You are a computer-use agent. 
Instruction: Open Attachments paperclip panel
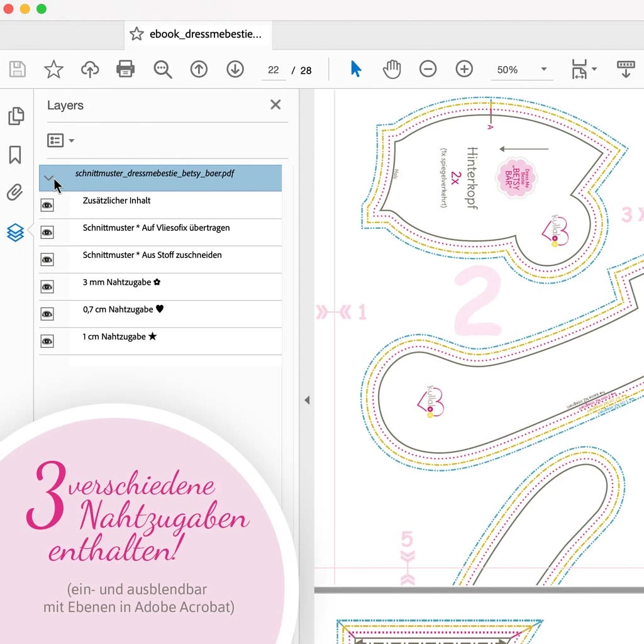(x=15, y=193)
